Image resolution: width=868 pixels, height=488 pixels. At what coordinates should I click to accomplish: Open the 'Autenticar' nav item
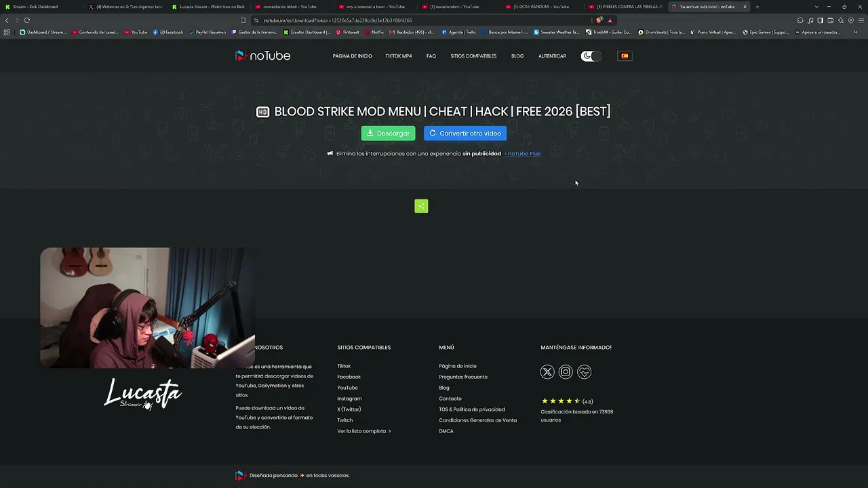click(x=552, y=56)
